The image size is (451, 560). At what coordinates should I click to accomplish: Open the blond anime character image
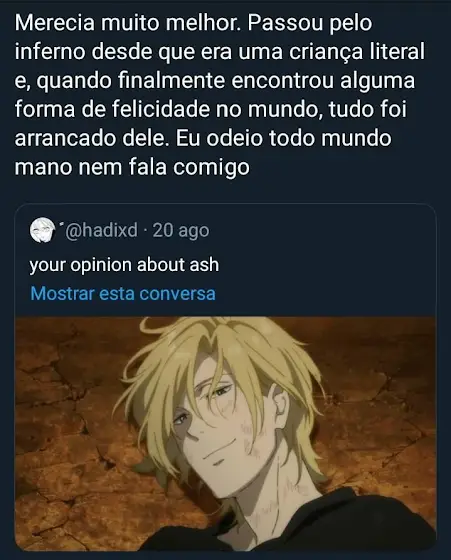225,433
